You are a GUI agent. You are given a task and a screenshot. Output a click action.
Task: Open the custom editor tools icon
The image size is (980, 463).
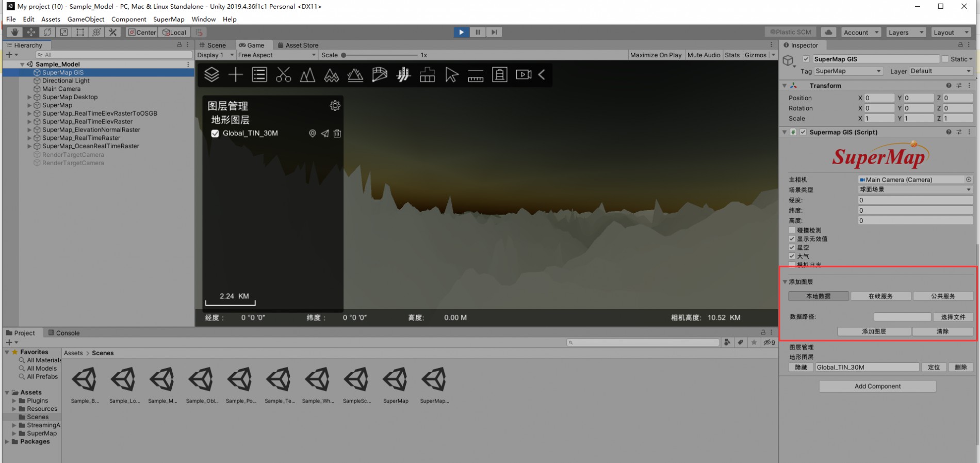[113, 32]
